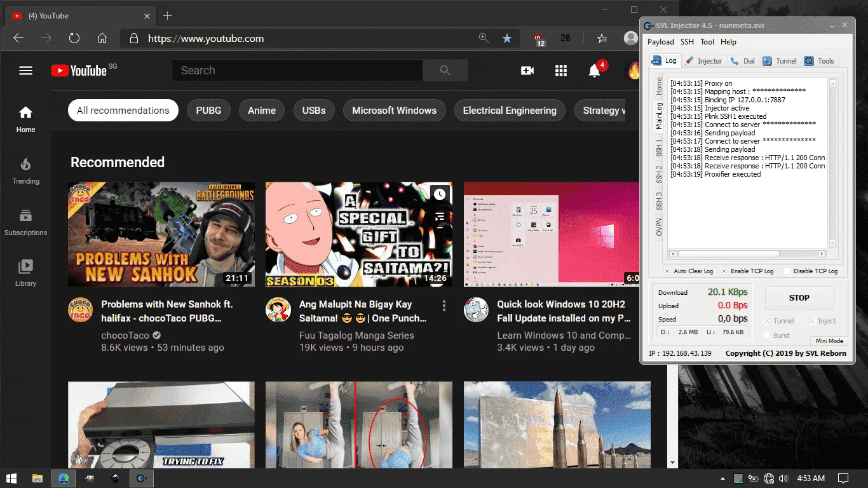Click log vertical scrollbar up arrow
868x488 pixels.
click(832, 83)
